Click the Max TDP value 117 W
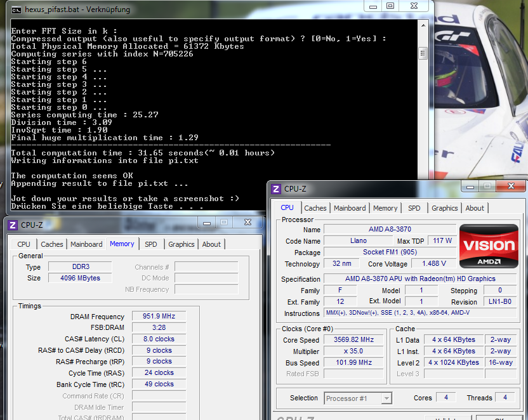This screenshot has height=420, width=528. pyautogui.click(x=442, y=240)
